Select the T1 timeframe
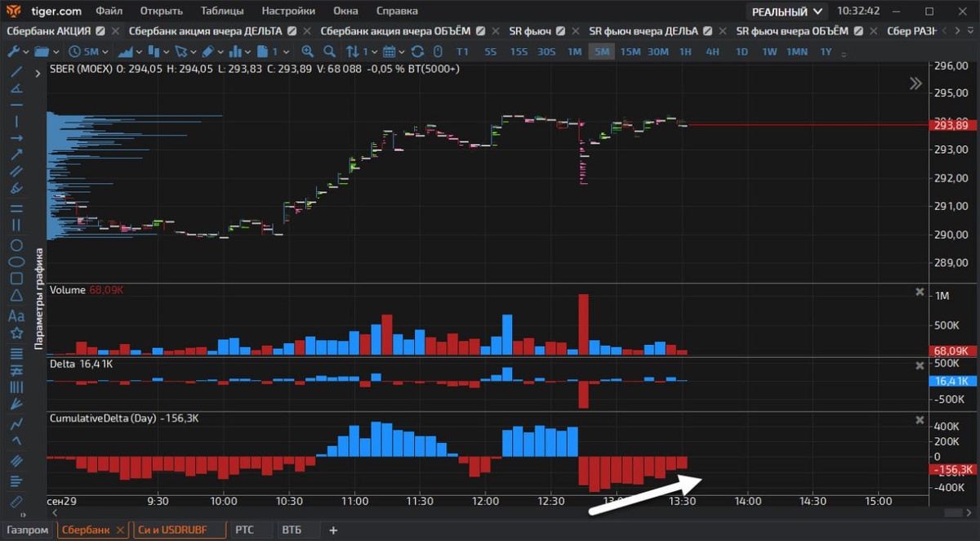 tap(462, 51)
